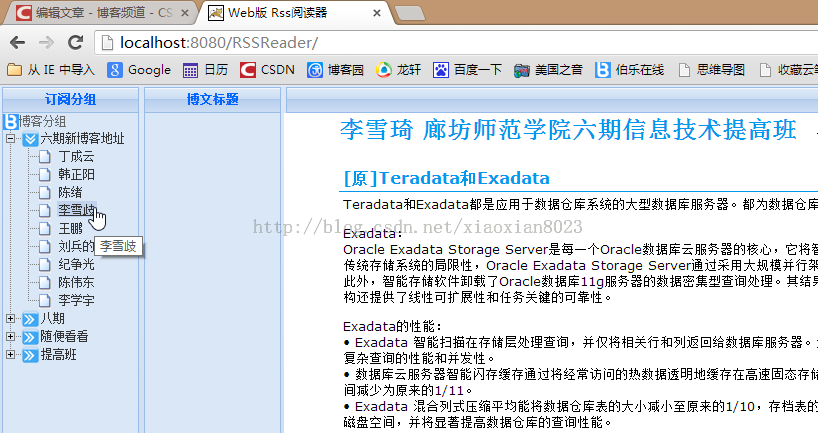Click the 随便看看 group arrow icon
The height and width of the screenshot is (433, 818).
tap(30, 337)
